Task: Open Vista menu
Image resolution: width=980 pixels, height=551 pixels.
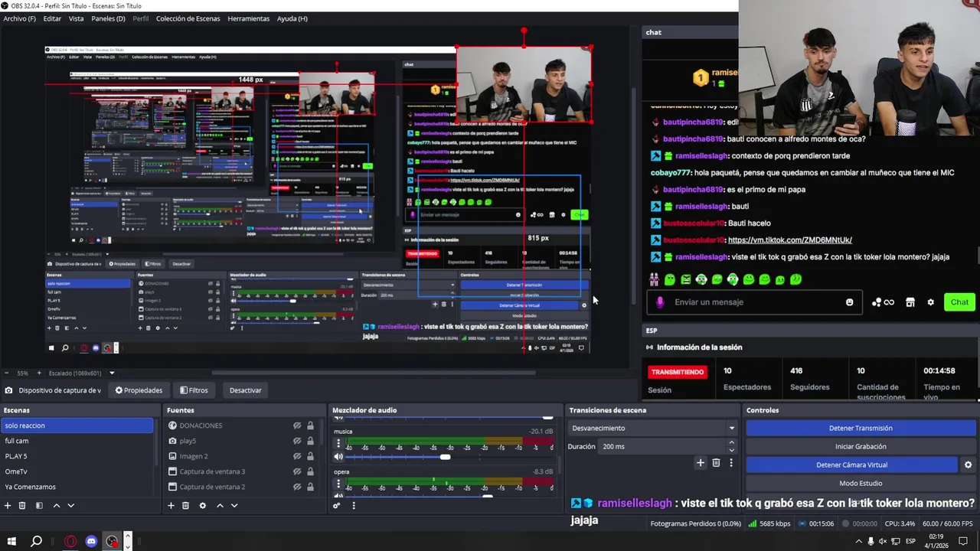Action: (77, 18)
